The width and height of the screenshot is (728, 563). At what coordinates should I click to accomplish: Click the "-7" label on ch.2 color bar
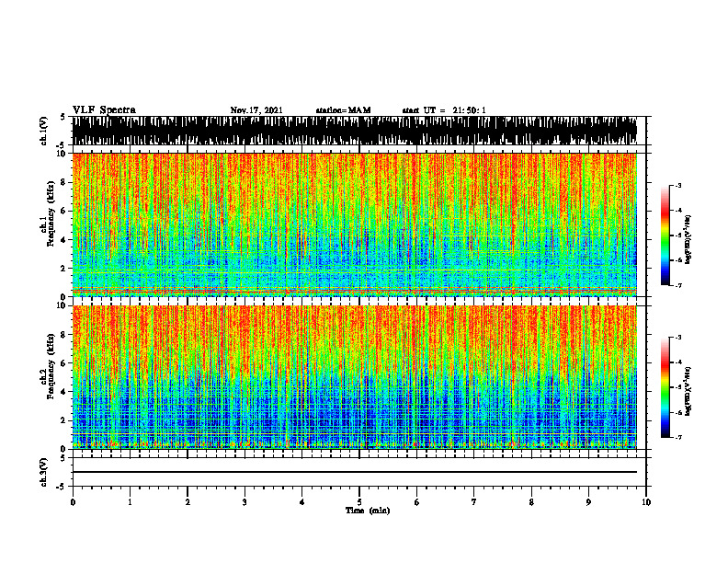pyautogui.click(x=677, y=438)
